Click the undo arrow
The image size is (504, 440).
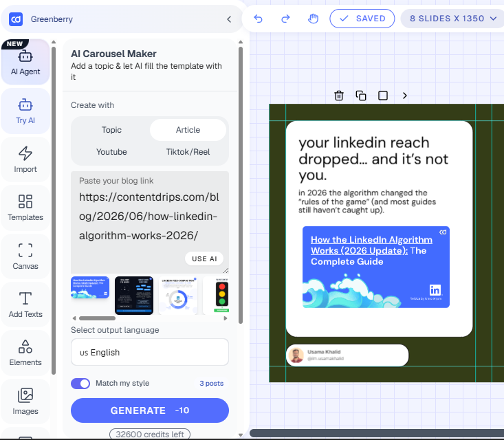click(258, 19)
